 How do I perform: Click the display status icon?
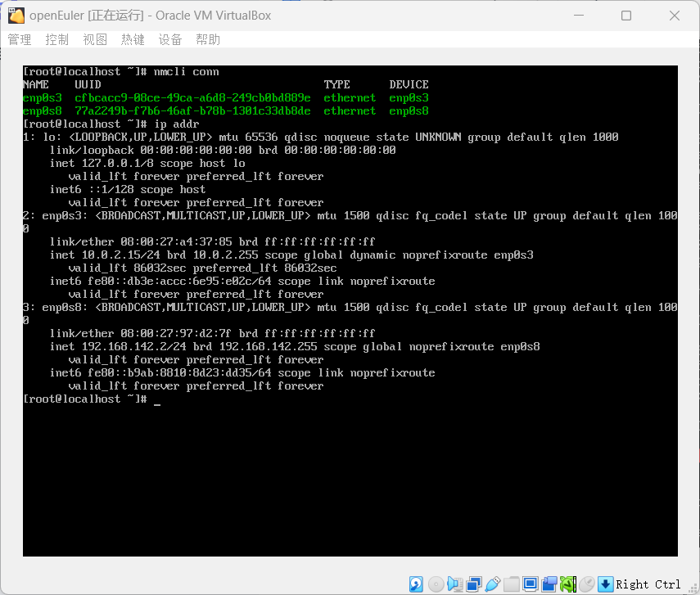[x=531, y=584]
